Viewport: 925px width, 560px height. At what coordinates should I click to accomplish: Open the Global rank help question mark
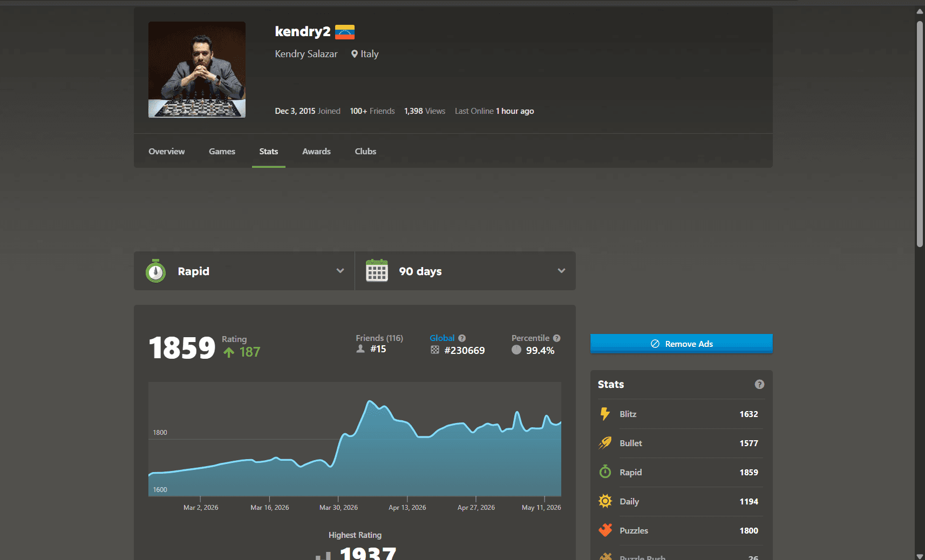(x=462, y=338)
